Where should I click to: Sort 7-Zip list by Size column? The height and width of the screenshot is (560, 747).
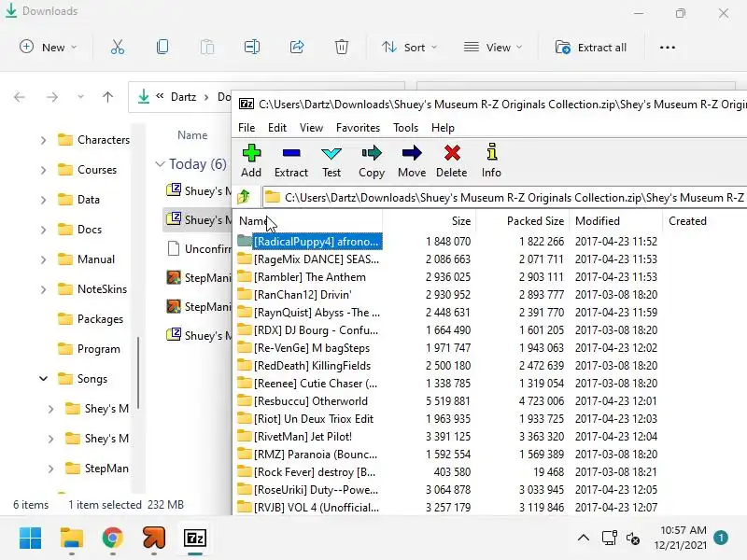(429, 221)
